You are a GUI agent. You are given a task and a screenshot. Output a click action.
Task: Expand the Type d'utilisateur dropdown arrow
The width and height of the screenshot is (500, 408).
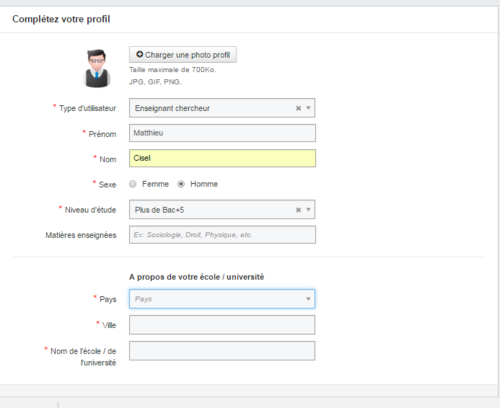[308, 108]
